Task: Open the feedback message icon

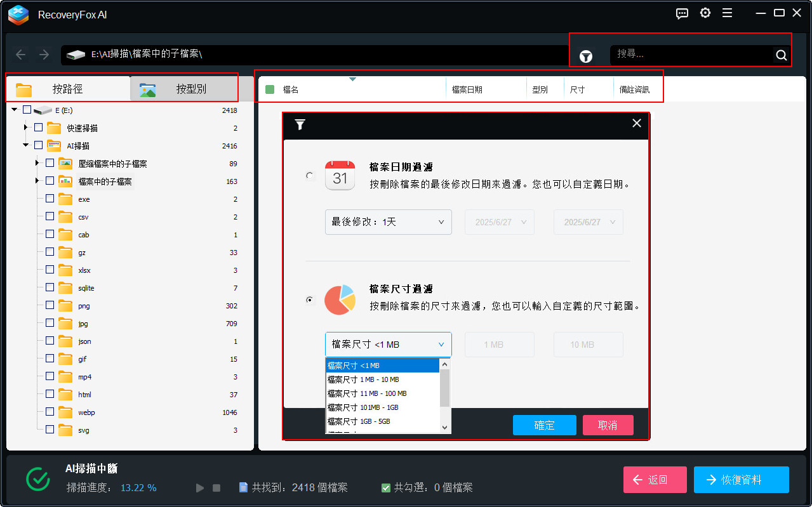Action: coord(682,13)
